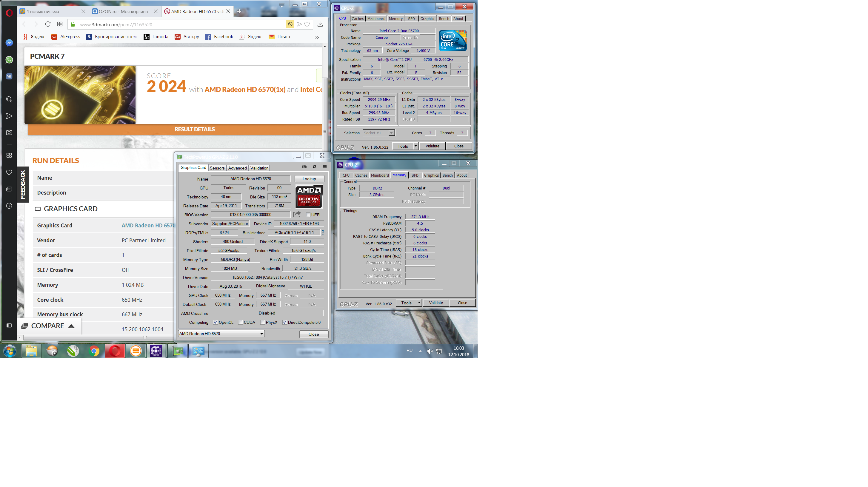Image resolution: width=868 pixels, height=487 pixels.
Task: Reload the 3dmark page
Action: [48, 24]
